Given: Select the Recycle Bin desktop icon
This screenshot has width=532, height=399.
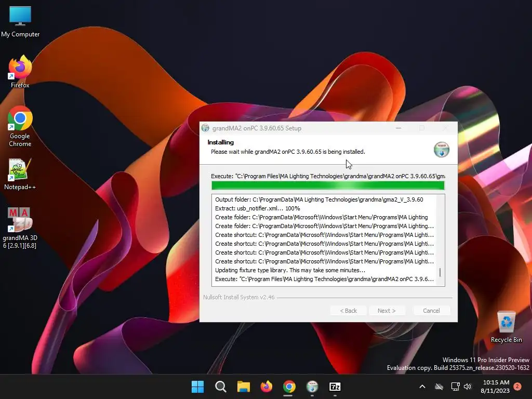Looking at the screenshot, I should point(506,327).
